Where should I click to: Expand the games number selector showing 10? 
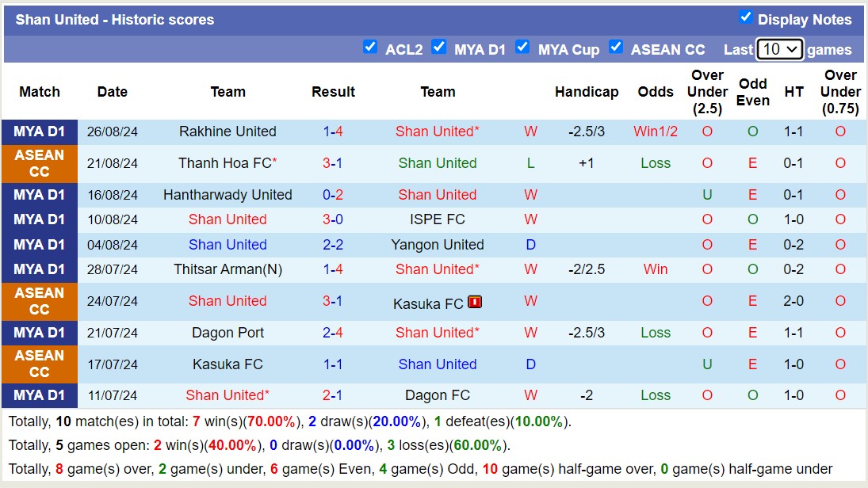pyautogui.click(x=779, y=48)
